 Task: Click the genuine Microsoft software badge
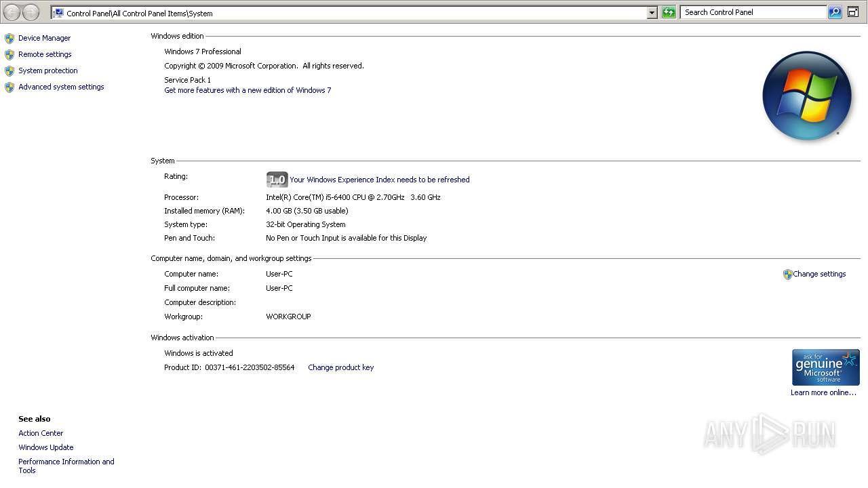(826, 367)
